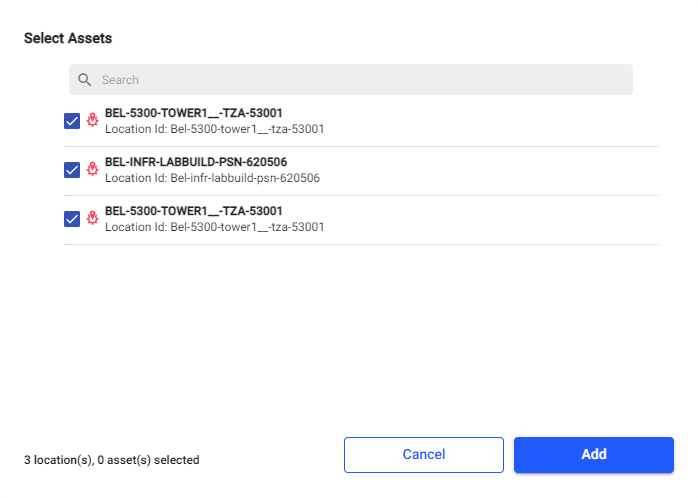Click the location icon of the last BEL-5300-TOWER1 entry
The image size is (698, 498).
[92, 219]
